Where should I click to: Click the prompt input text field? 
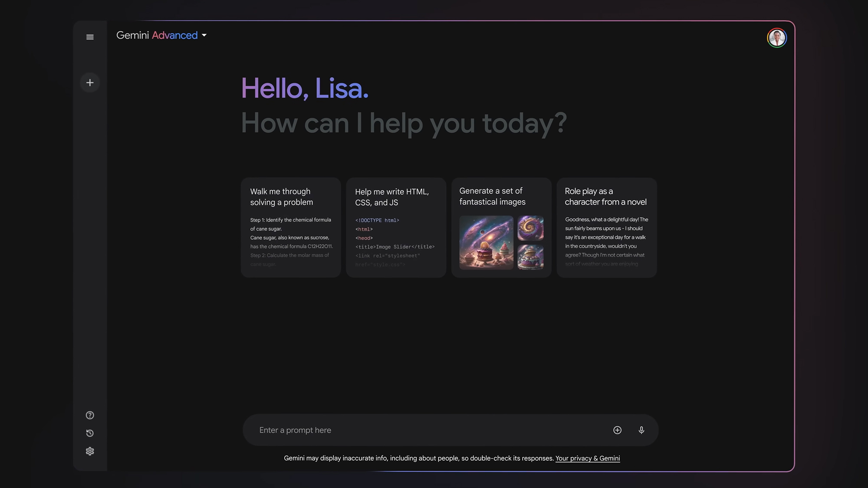point(450,429)
